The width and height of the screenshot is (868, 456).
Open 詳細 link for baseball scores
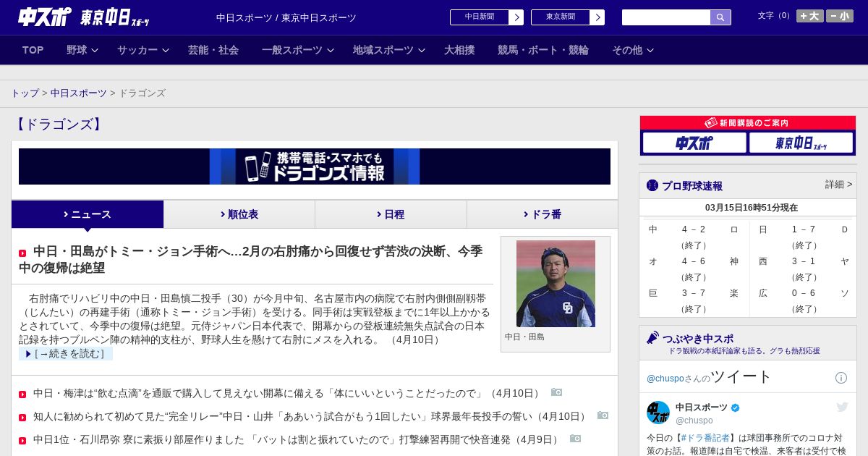(x=838, y=185)
